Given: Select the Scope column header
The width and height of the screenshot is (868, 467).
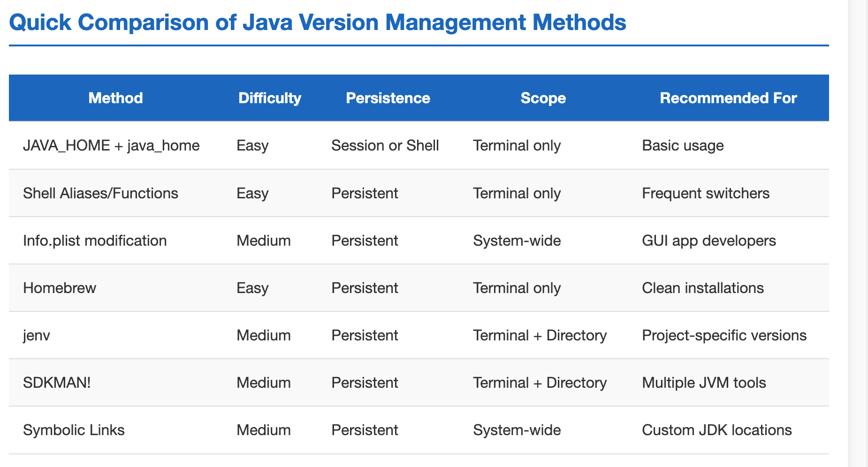Looking at the screenshot, I should pyautogui.click(x=543, y=98).
